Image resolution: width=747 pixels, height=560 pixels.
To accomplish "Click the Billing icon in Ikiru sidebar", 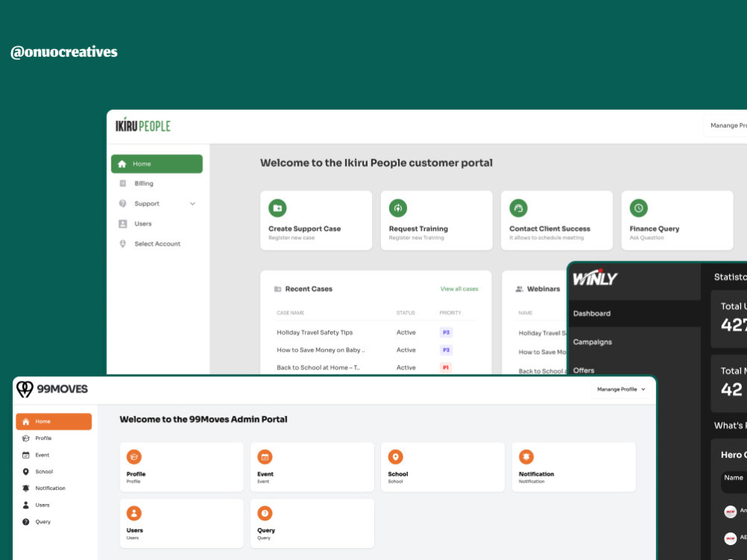I will click(x=123, y=184).
